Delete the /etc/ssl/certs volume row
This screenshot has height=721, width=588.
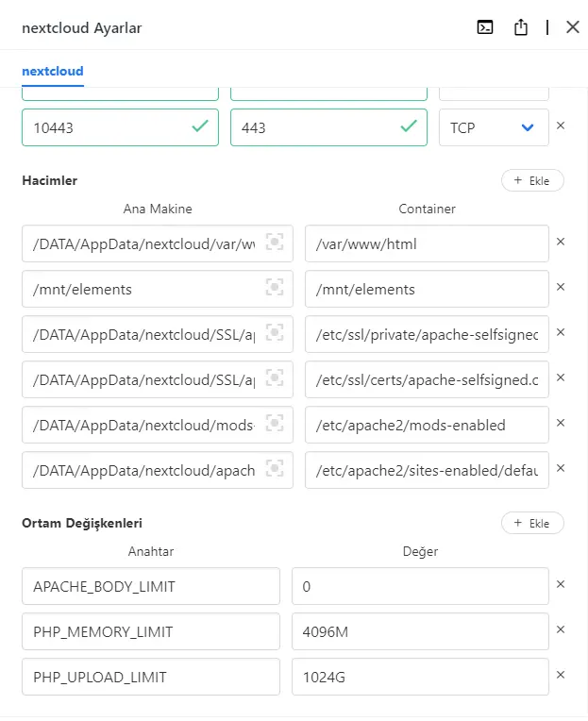click(x=561, y=377)
